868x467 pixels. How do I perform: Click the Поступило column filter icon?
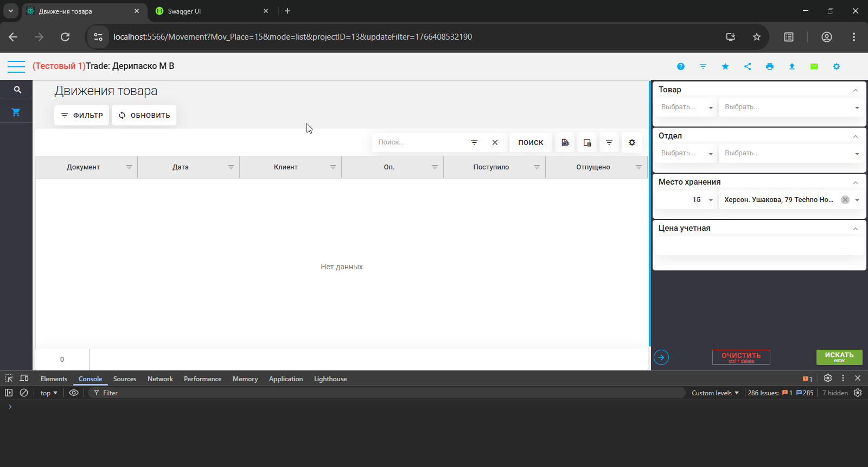click(x=537, y=167)
